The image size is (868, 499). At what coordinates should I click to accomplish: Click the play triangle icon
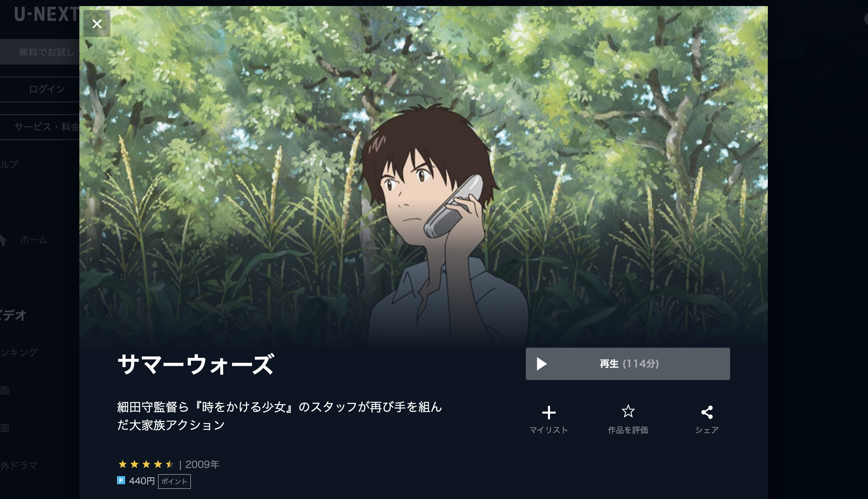[541, 364]
